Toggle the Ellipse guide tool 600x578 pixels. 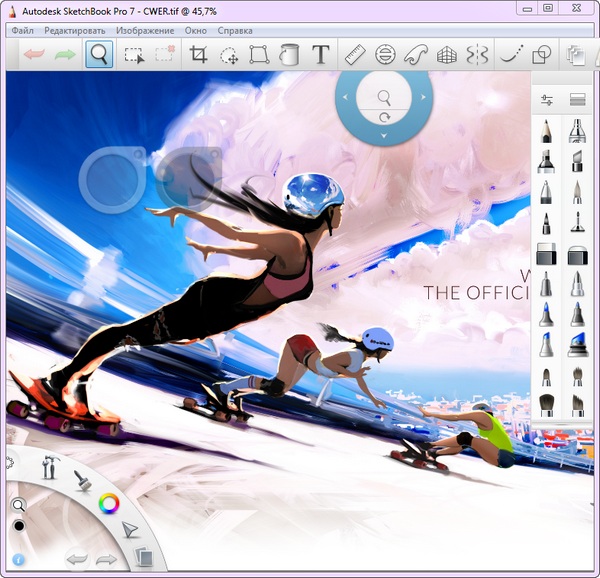(x=385, y=55)
